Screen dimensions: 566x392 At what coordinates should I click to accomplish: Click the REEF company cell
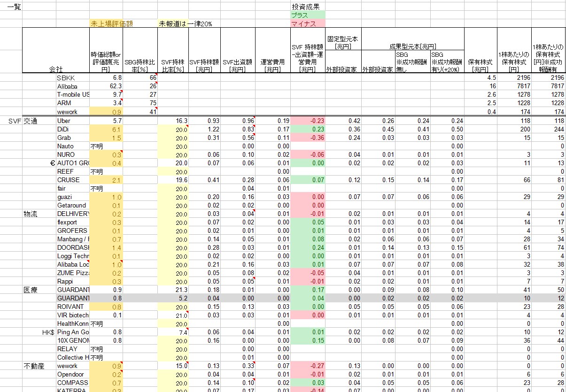[73, 171]
